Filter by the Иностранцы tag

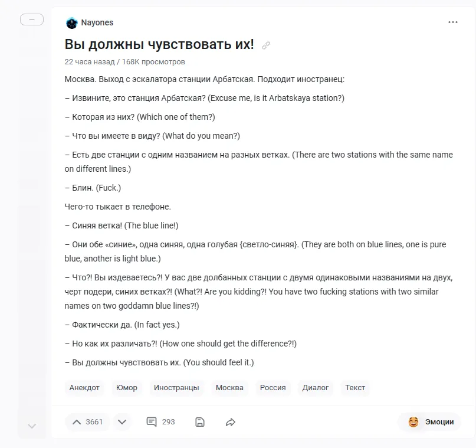pyautogui.click(x=176, y=388)
